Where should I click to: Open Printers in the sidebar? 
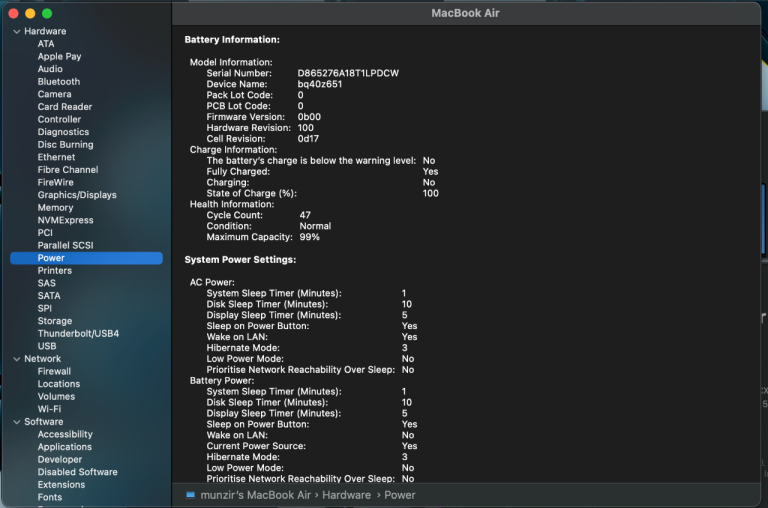[54, 270]
